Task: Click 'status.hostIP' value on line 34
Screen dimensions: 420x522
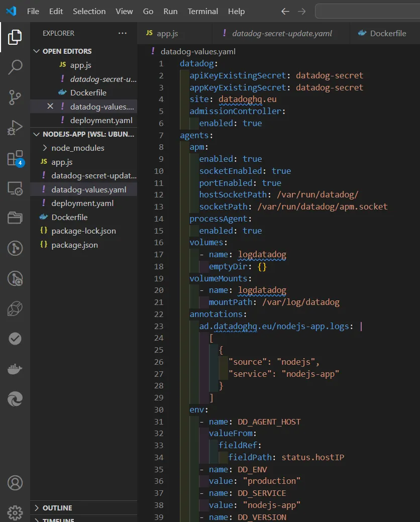Action: coord(313,457)
